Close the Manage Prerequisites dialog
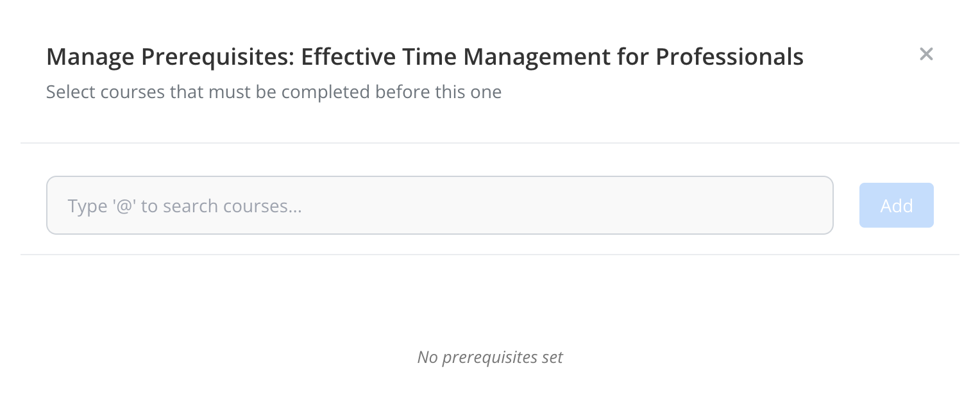This screenshot has width=980, height=404. coord(925,55)
